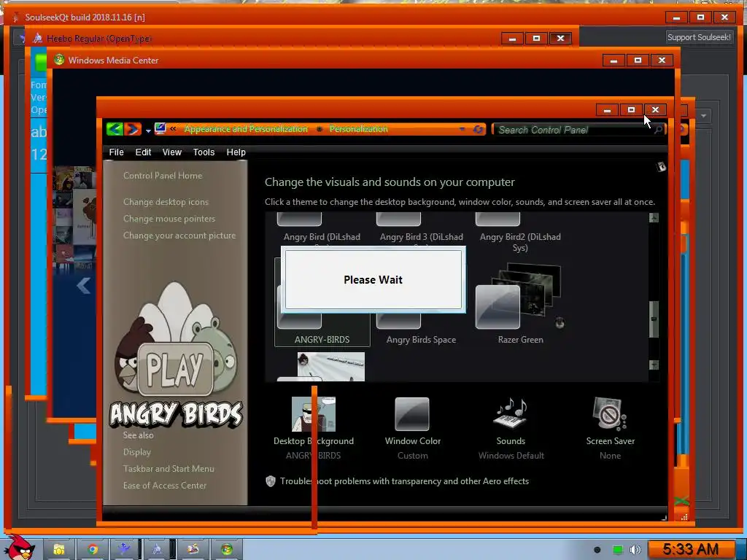Select the Angry Bird (DiLshad theme
Image resolution: width=747 pixels, height=560 pixels.
(322, 228)
